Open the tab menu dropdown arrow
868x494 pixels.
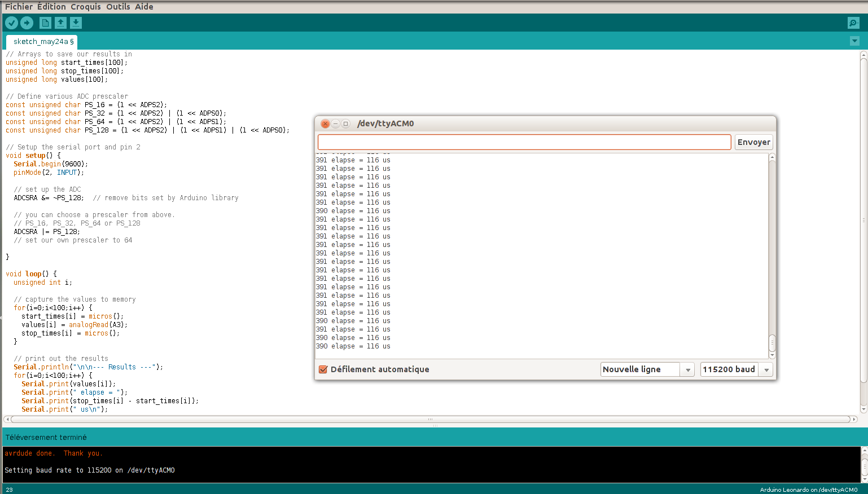pyautogui.click(x=854, y=41)
